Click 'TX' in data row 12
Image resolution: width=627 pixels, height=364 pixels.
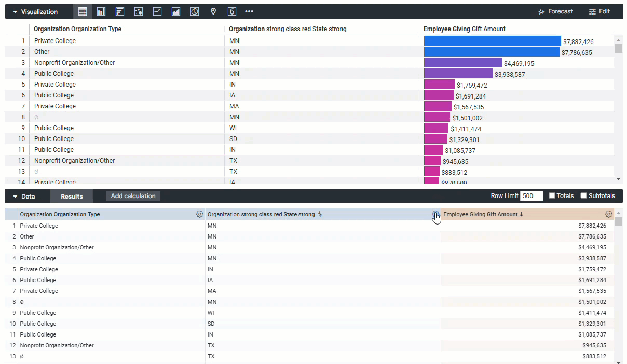tap(211, 345)
